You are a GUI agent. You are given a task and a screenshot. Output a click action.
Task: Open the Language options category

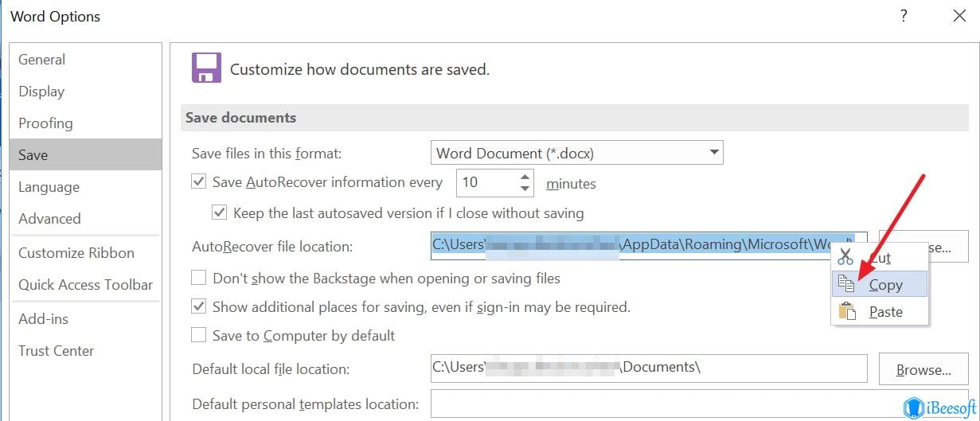click(86, 187)
